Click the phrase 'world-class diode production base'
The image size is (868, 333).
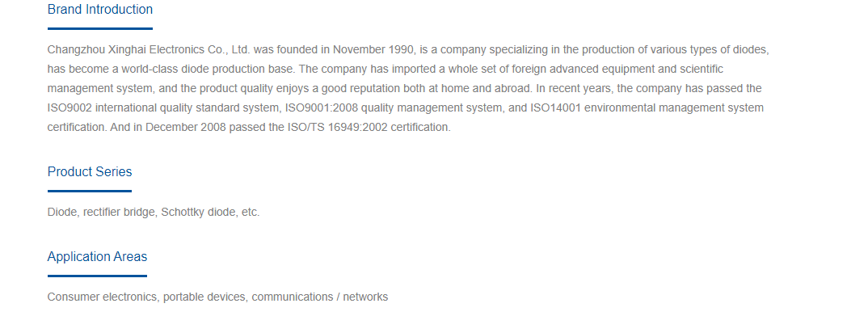(221, 70)
